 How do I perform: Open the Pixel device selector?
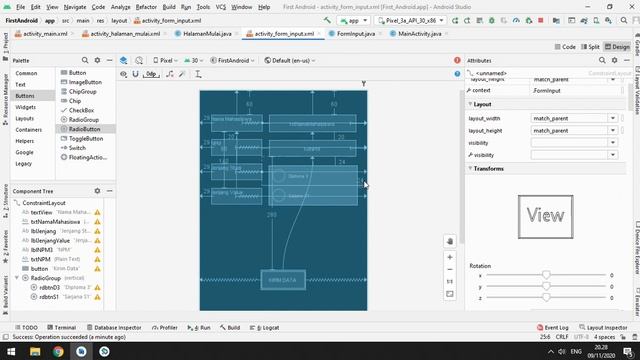(x=165, y=60)
